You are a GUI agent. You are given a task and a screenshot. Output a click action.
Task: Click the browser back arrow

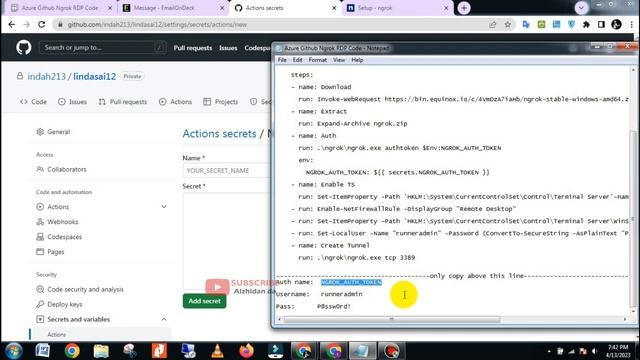click(11, 24)
